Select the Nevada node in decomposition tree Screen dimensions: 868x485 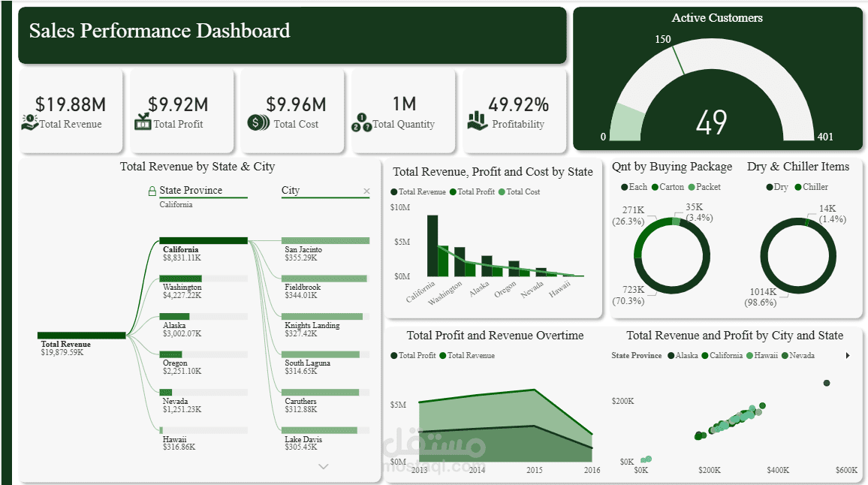(203, 393)
